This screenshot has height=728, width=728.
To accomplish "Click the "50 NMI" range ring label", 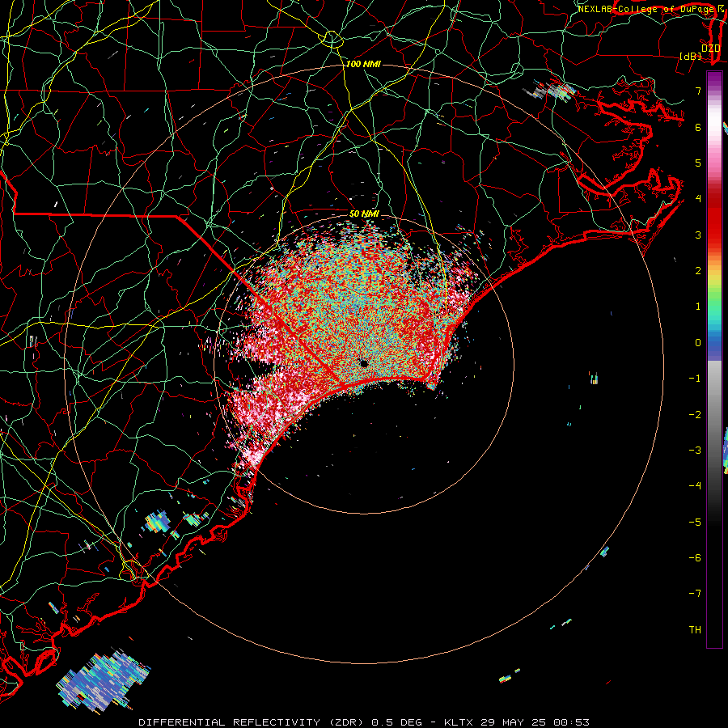I will click(364, 214).
